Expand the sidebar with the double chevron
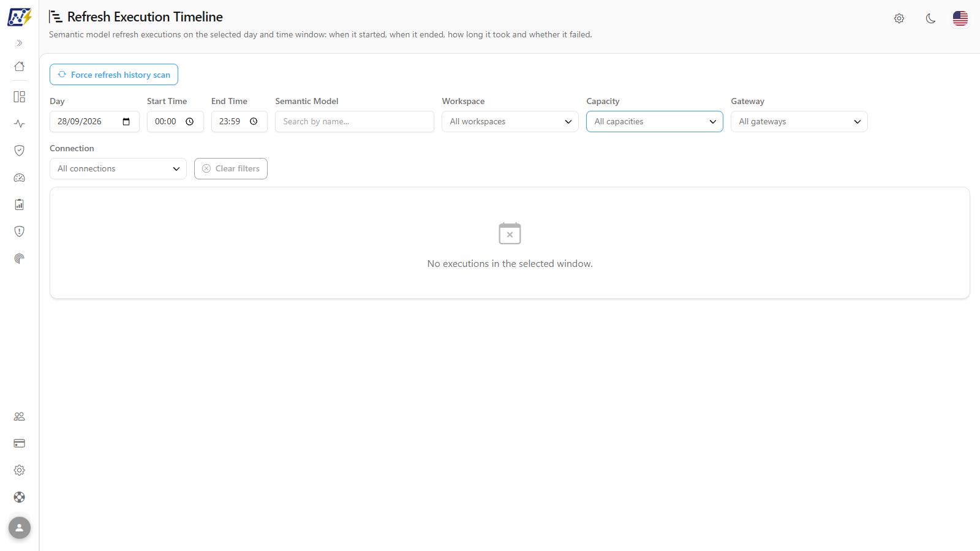980x551 pixels. 20,43
